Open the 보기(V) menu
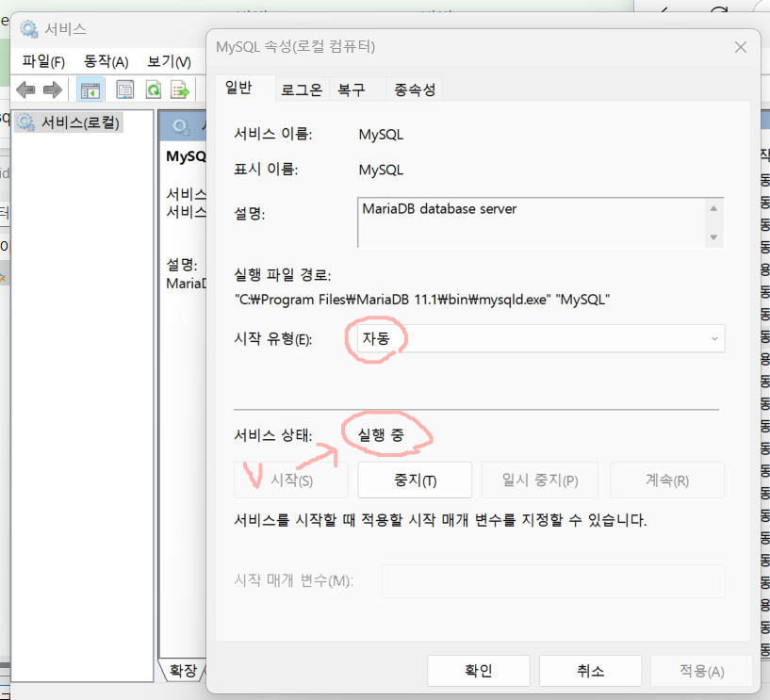Screen dimensions: 770x700 [169, 62]
